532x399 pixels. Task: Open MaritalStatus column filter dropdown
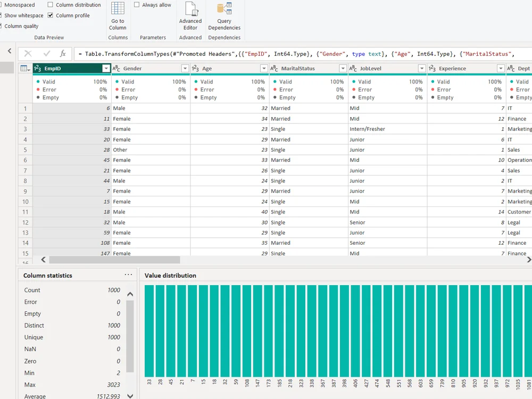[343, 69]
